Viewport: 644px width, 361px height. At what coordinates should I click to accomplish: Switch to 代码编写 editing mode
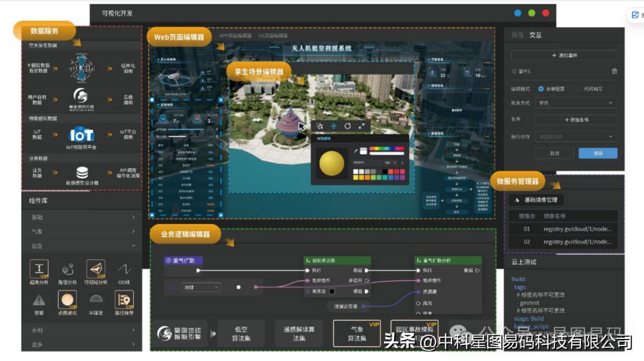click(579, 89)
